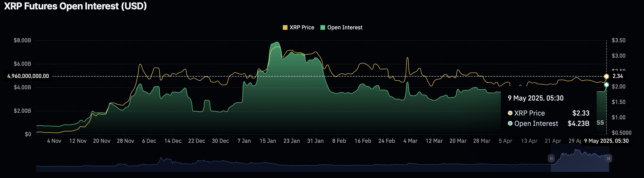Click the 8 Feb date label
644x178 pixels.
pyautogui.click(x=339, y=141)
